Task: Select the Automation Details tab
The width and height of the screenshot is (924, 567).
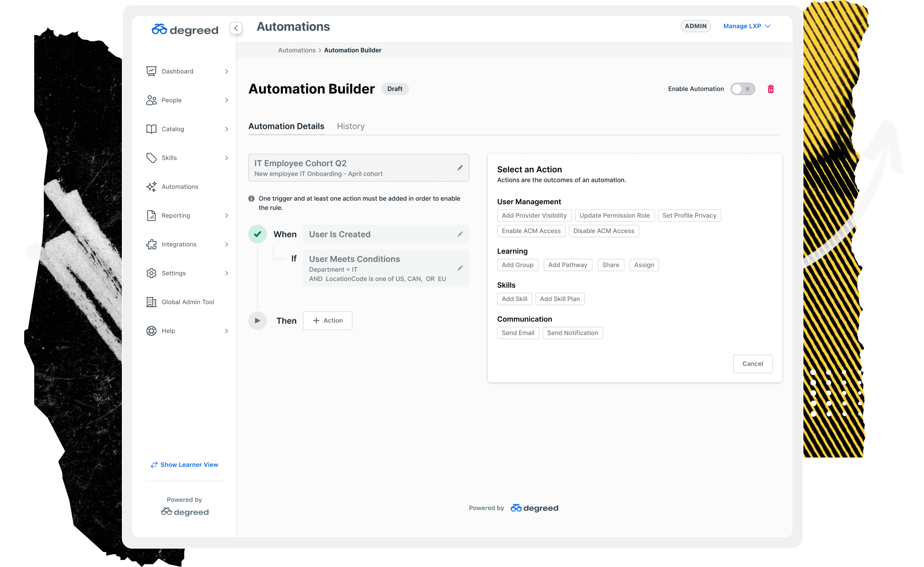Action: point(286,126)
